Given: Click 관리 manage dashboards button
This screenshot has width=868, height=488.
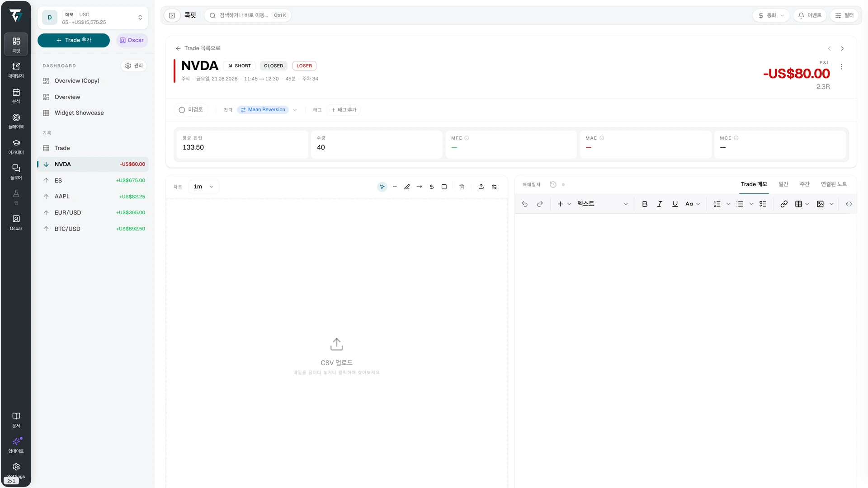Looking at the screenshot, I should 134,66.
